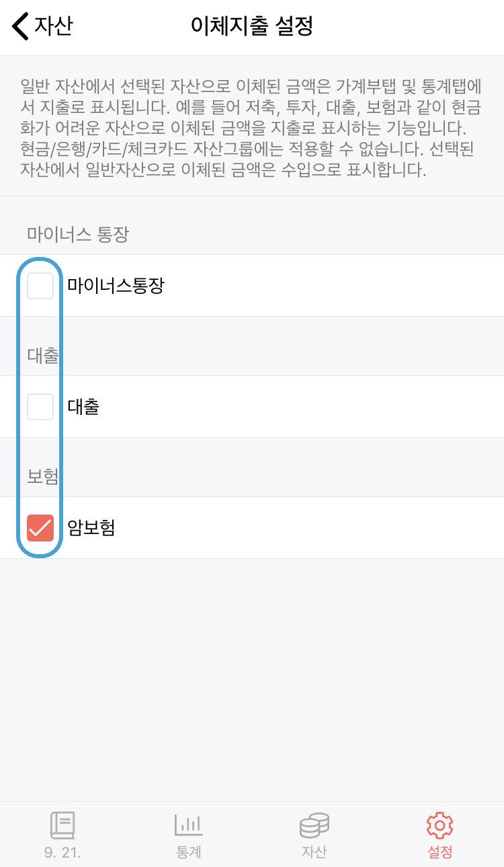Viewport: 504px width, 867px height.
Task: Go back via the top 자산 label
Action: click(54, 26)
